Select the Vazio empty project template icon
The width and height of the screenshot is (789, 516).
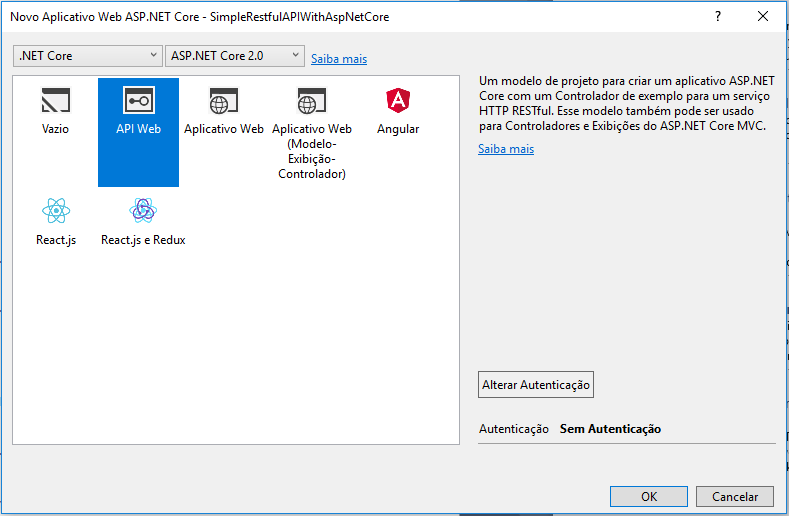[x=55, y=100]
